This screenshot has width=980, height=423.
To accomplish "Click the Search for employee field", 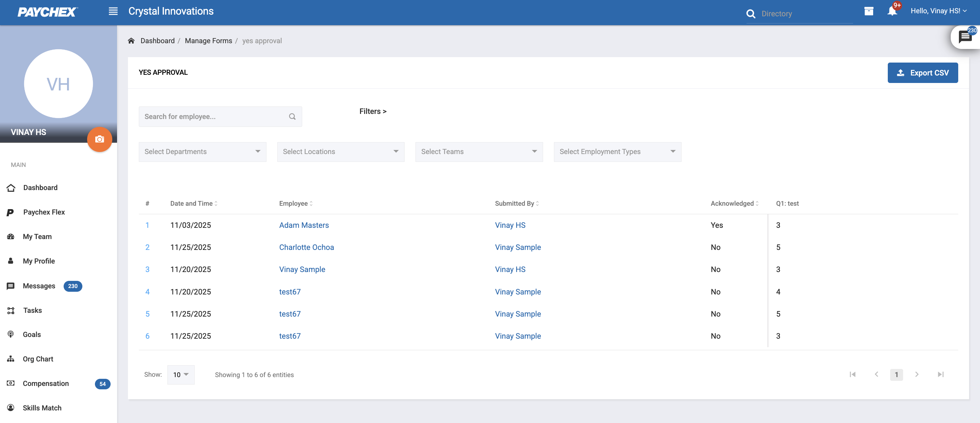I will [x=213, y=117].
